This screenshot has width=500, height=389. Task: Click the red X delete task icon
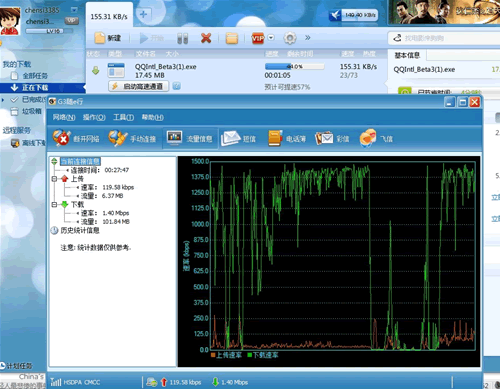click(x=206, y=38)
